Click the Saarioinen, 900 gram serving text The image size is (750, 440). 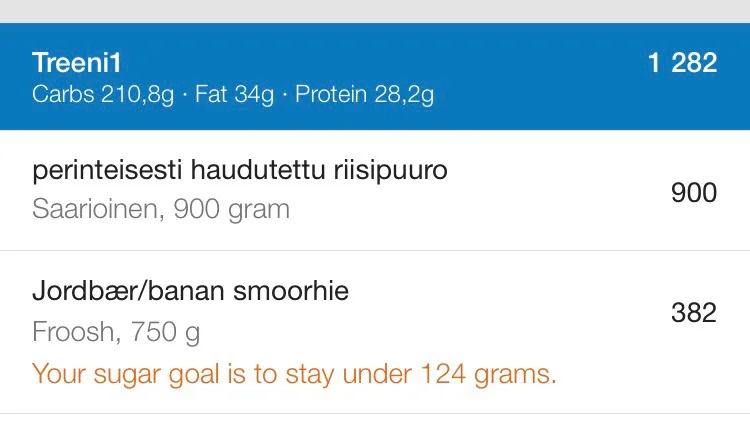click(161, 209)
